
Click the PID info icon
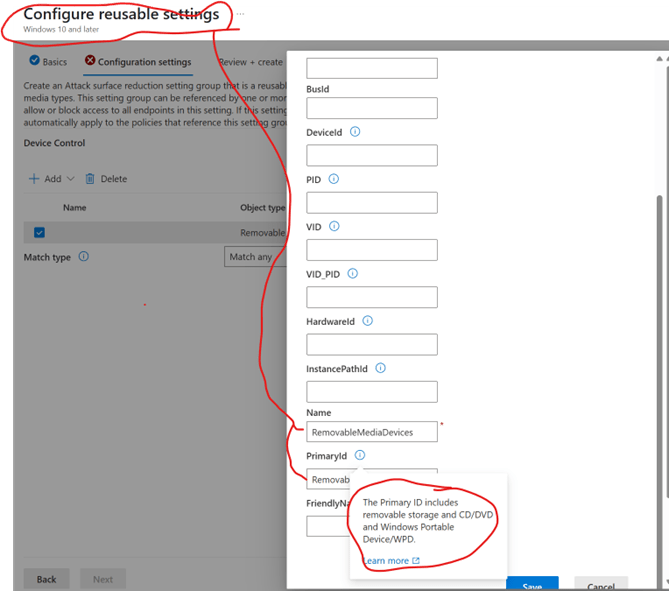(333, 179)
